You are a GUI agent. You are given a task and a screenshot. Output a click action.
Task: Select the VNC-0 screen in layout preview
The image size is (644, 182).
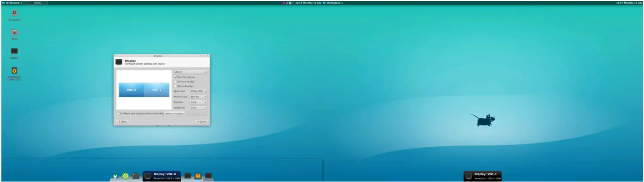[x=131, y=90]
